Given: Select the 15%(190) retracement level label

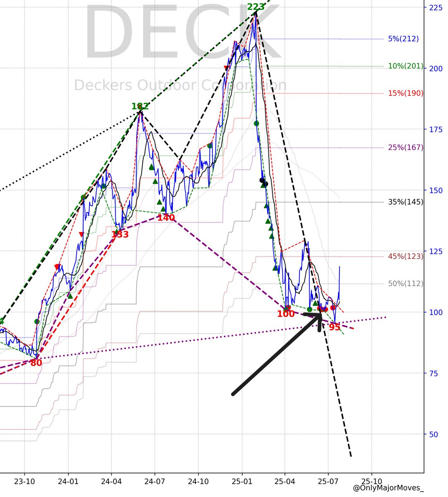Looking at the screenshot, I should click(406, 94).
